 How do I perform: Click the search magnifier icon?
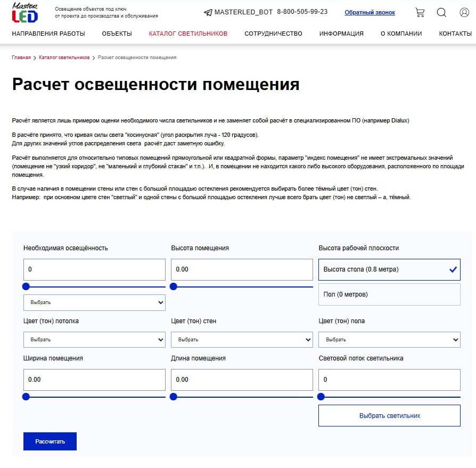point(441,12)
